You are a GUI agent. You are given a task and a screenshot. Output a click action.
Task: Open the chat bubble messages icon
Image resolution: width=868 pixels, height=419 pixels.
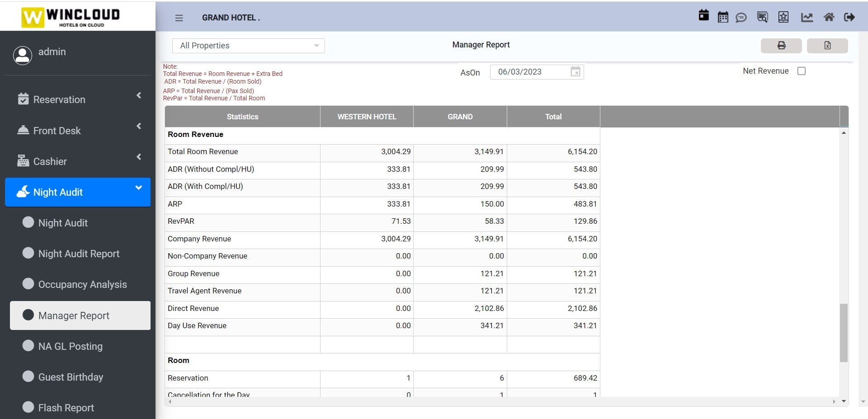741,18
